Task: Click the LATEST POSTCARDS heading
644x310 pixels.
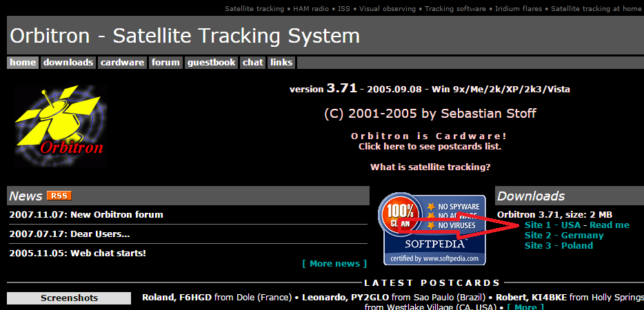Action: (432, 283)
